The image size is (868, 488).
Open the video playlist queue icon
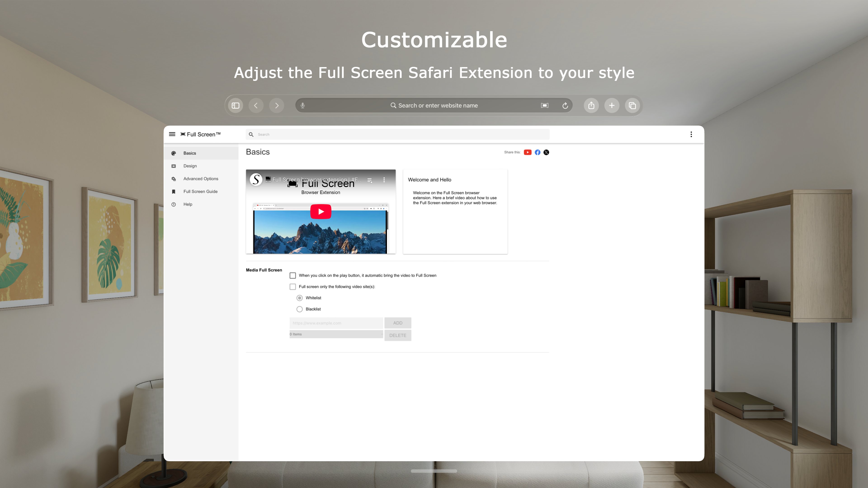(370, 180)
